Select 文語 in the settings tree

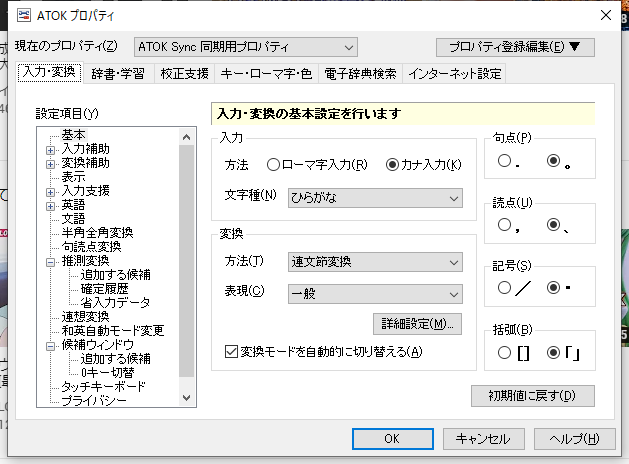[73, 219]
